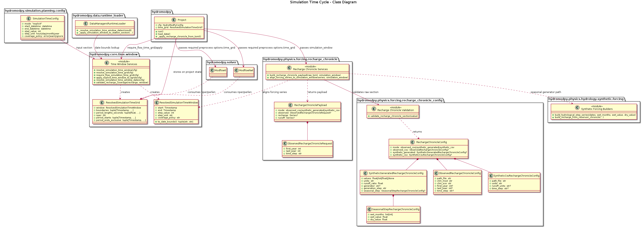Click the class icon of RechargeChroniclePayload
The height and width of the screenshot is (228, 644).
[290, 105]
